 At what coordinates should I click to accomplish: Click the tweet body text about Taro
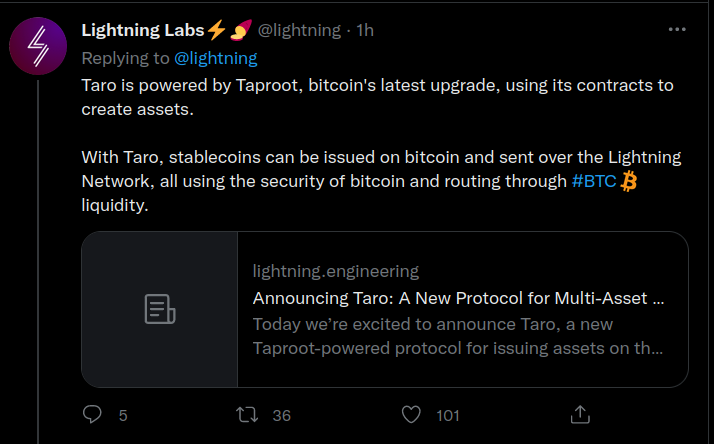click(x=381, y=145)
